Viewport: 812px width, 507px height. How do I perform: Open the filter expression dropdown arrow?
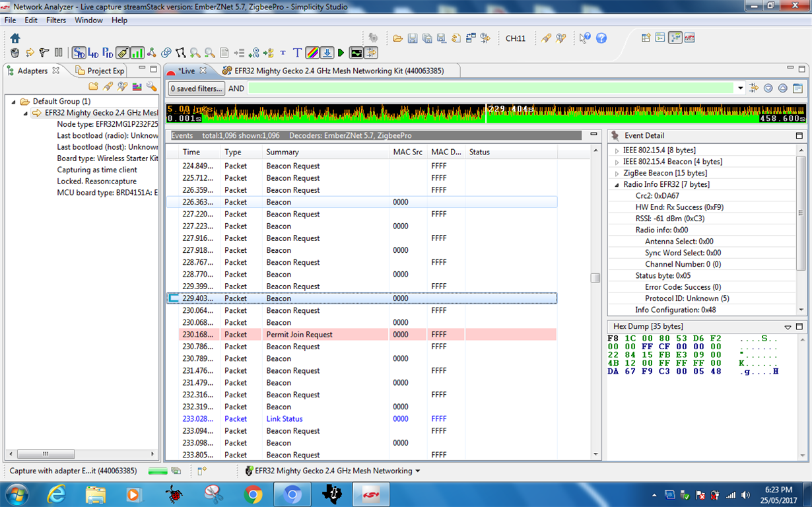tap(741, 88)
